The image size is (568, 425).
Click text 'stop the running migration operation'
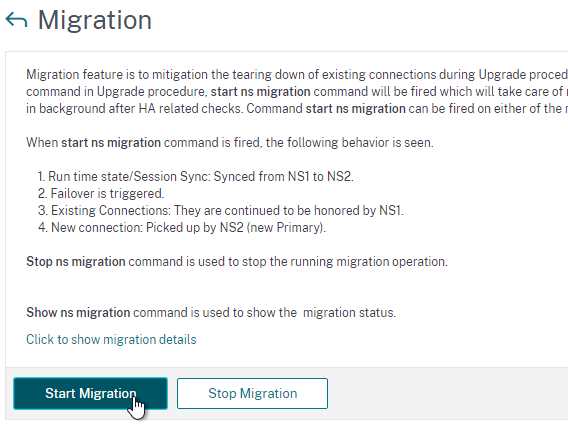345,262
